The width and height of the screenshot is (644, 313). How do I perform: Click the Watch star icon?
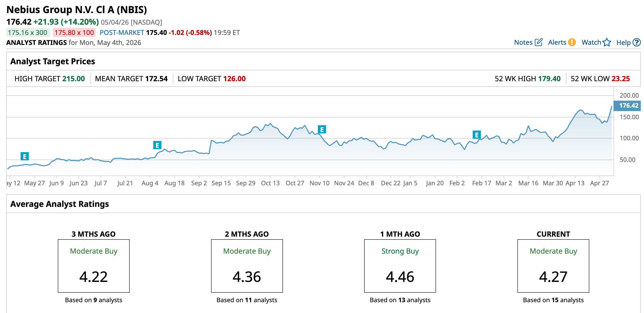(x=607, y=42)
